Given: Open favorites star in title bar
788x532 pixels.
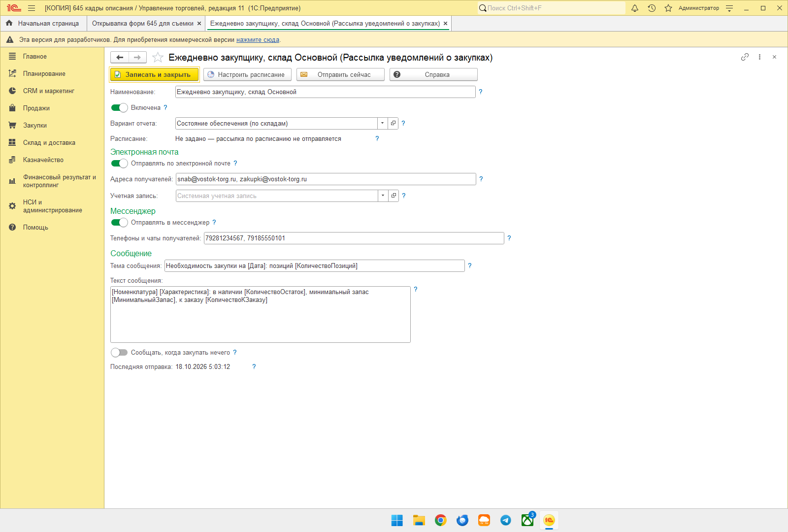Looking at the screenshot, I should pos(668,8).
